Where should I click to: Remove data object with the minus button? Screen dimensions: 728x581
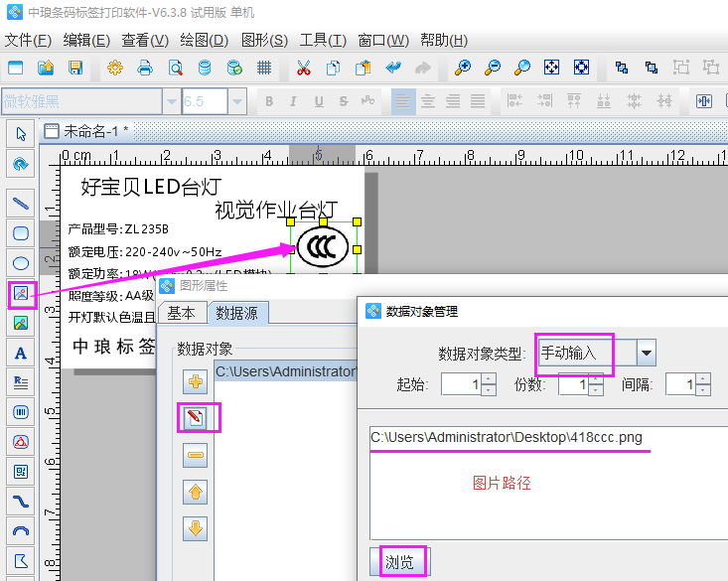[x=196, y=455]
